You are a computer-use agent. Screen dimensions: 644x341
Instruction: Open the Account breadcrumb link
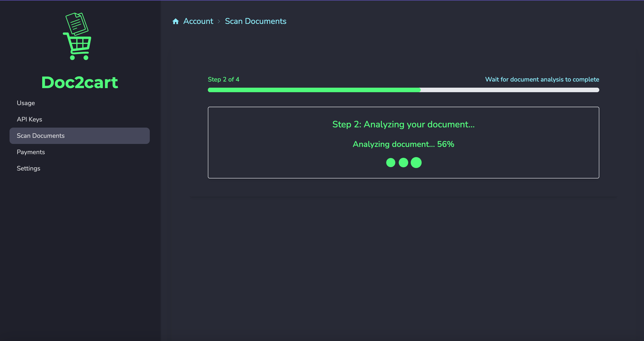(198, 21)
